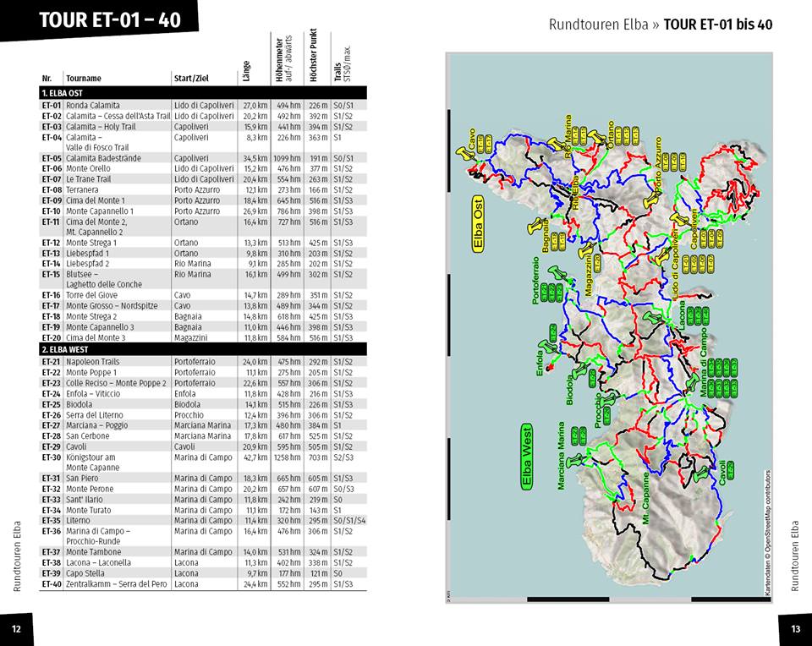Viewport: 812px width, 646px height.
Task: Click the "Nr." column header
Action: point(47,79)
